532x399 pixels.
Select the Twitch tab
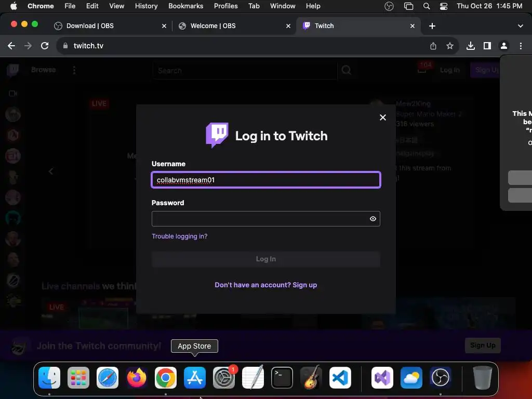(358, 26)
